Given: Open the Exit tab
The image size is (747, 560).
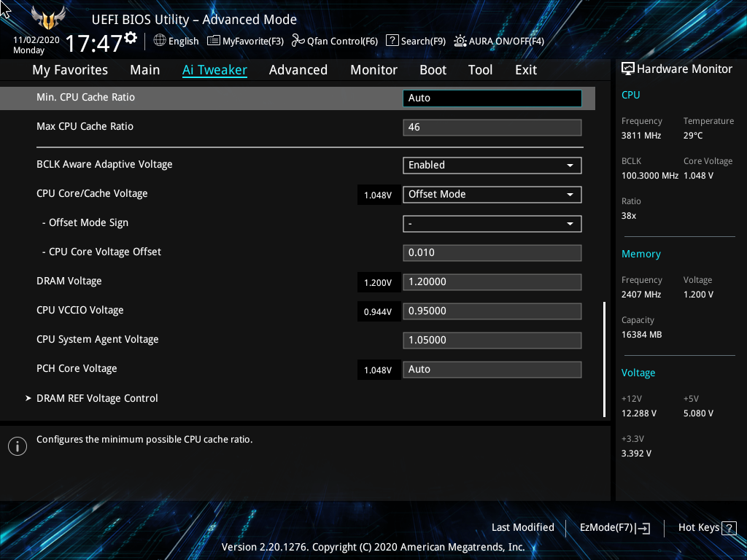Looking at the screenshot, I should tap(526, 70).
